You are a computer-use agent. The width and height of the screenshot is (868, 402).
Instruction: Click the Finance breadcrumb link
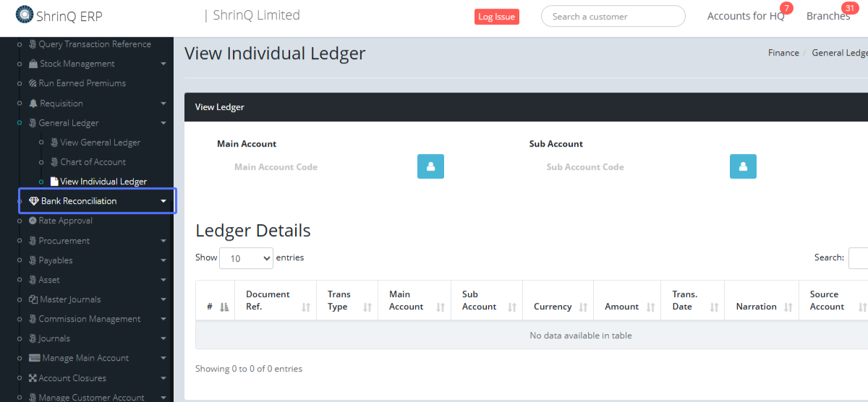pos(783,53)
